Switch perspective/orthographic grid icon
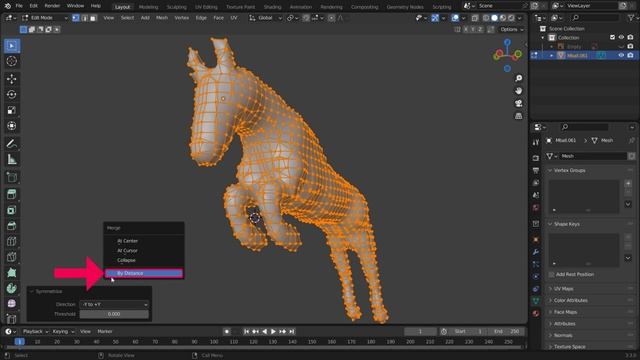640x360 pixels. pyautogui.click(x=518, y=116)
